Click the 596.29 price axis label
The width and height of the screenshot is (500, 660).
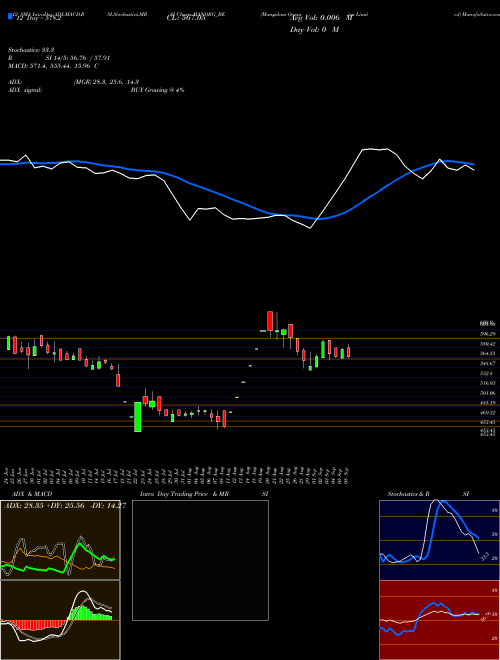[x=487, y=334]
